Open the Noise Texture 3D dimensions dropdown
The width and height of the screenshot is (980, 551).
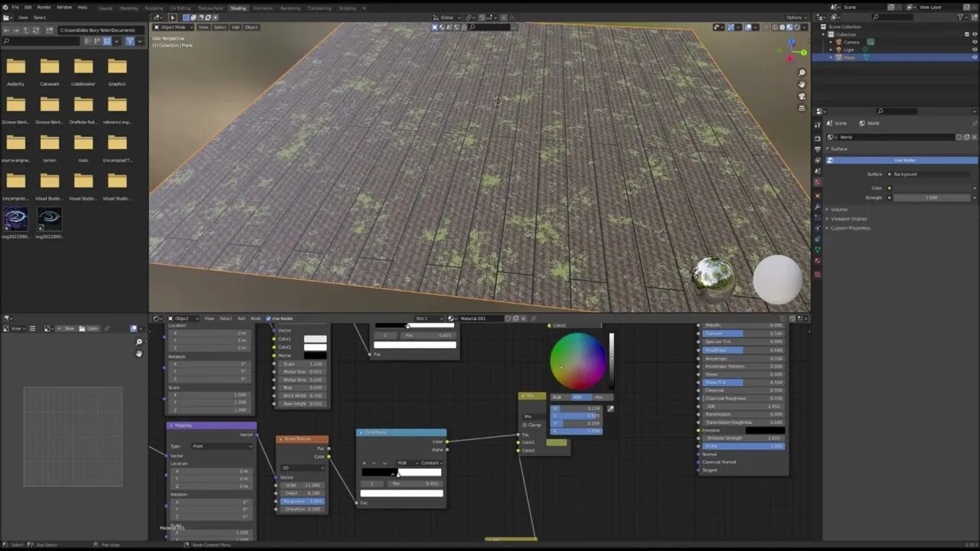[x=303, y=468]
